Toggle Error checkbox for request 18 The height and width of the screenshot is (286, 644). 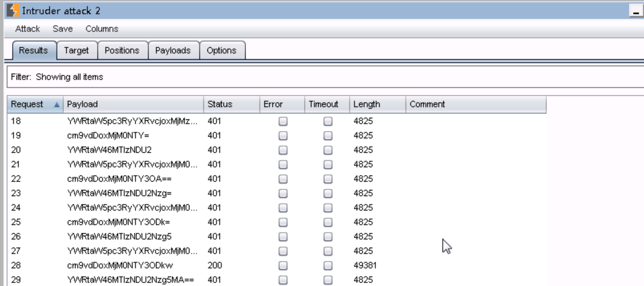point(283,121)
